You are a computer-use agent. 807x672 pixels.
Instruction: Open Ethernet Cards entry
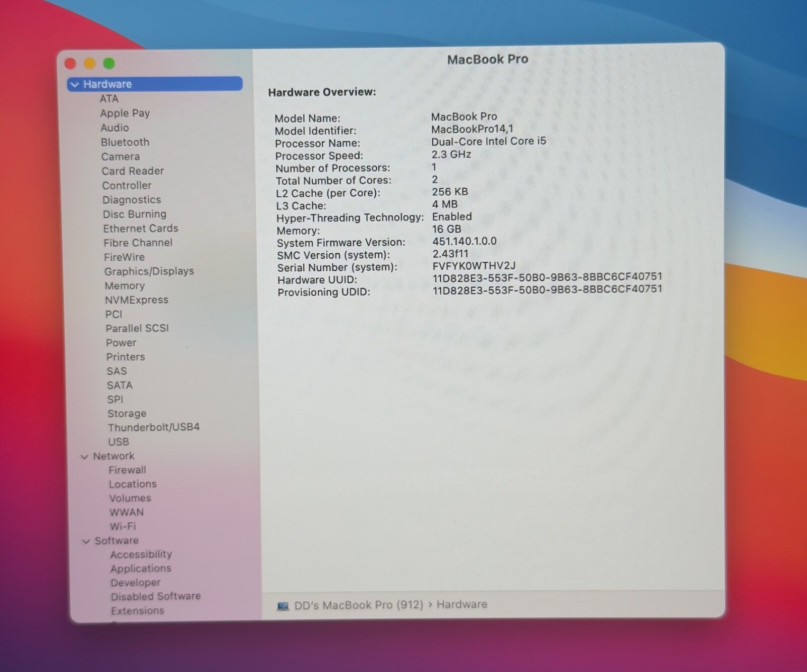[141, 229]
